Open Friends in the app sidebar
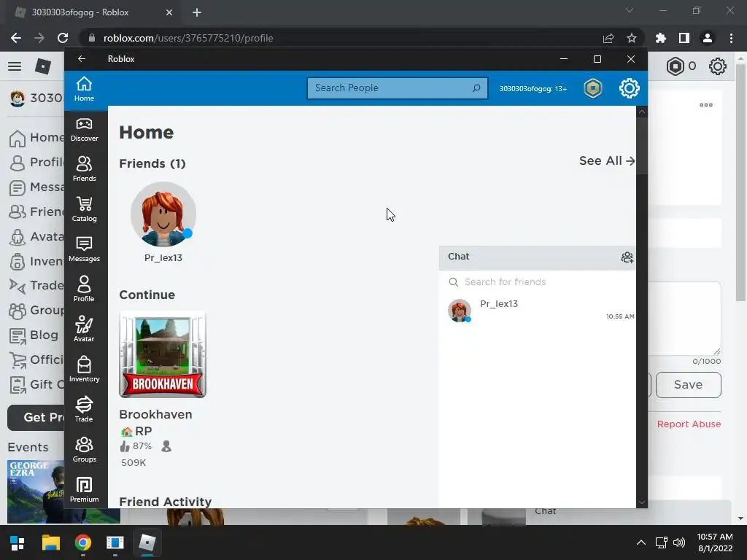Screen dimensions: 747x560 coord(85,169)
